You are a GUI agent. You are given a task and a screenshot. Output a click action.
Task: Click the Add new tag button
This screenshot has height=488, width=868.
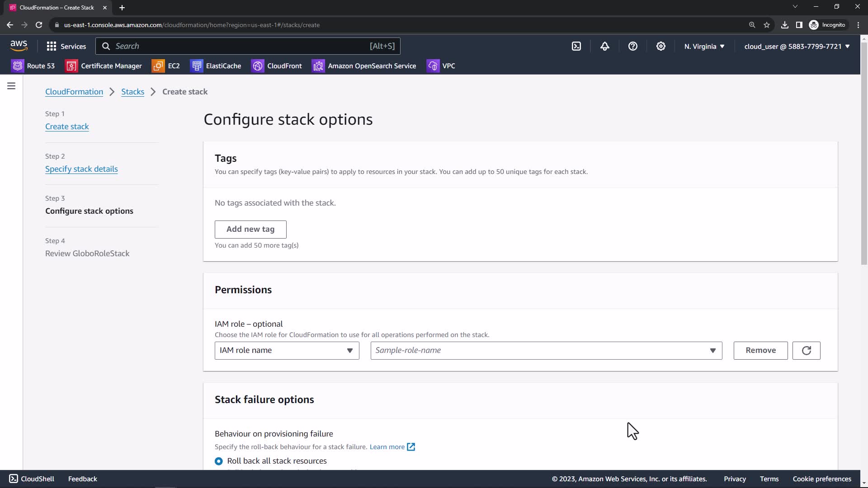point(250,229)
